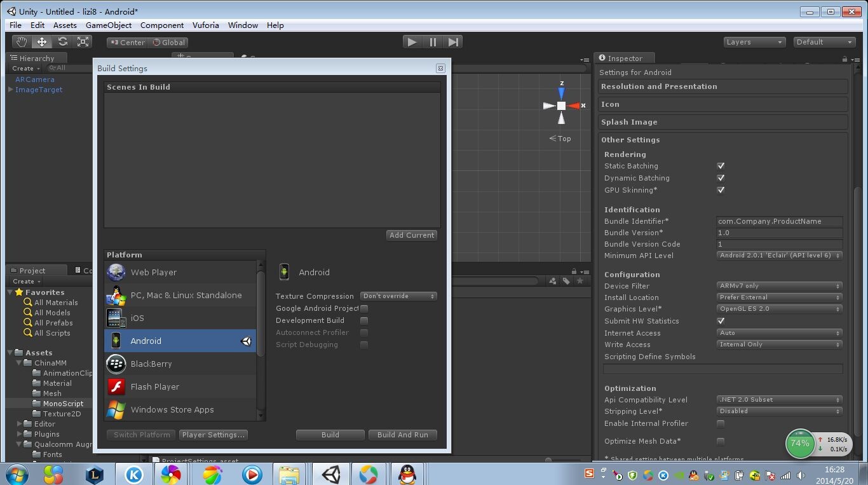Toggle the GPU Skinning checkbox
868x485 pixels.
(x=721, y=190)
